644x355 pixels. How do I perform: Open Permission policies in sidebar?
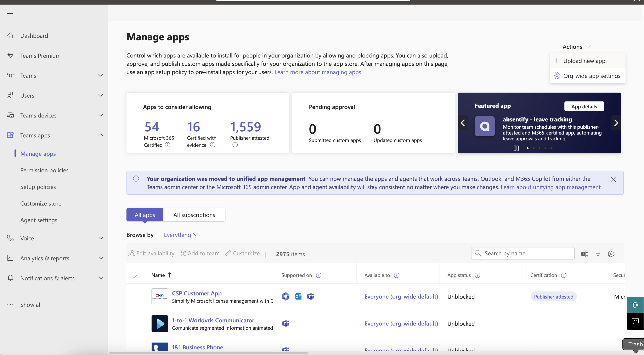44,170
